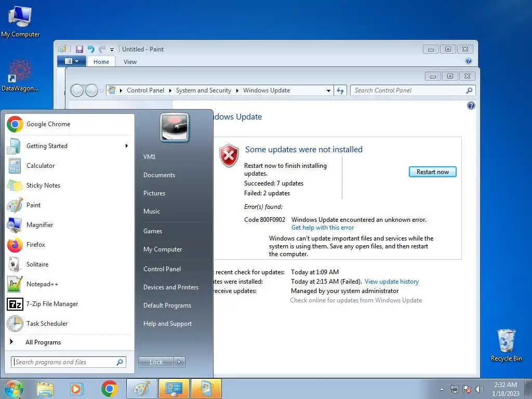Open Windows Update help icon
Viewport: 532px width, 399px height.
click(471, 105)
